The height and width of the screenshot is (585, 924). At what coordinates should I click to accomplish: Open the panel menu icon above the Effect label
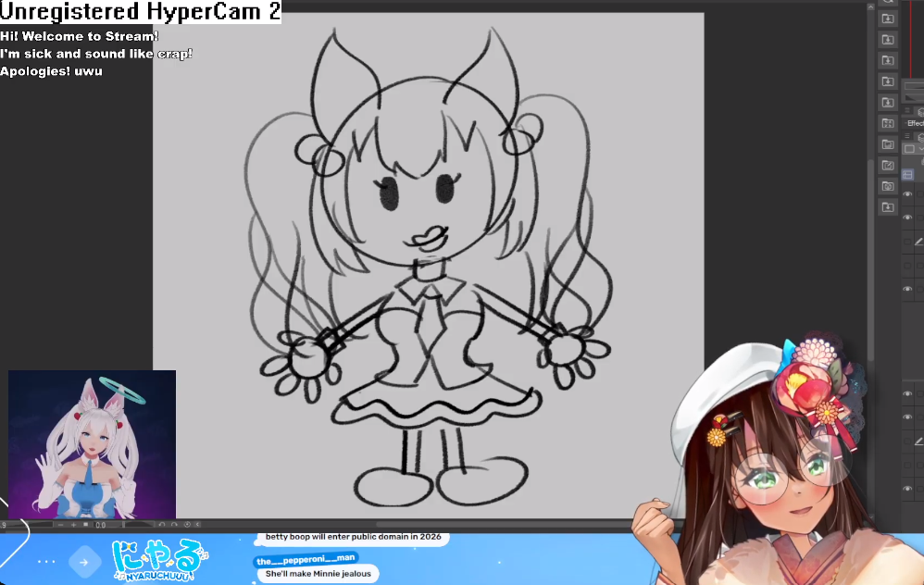[907, 110]
